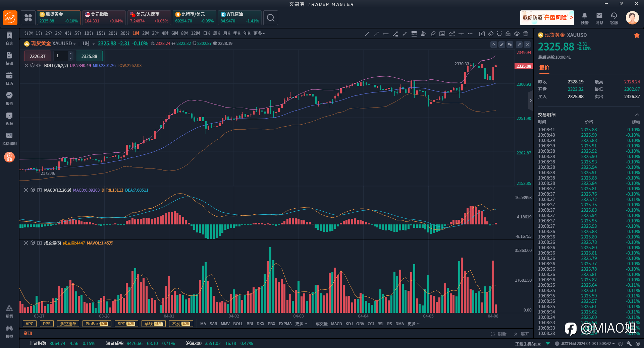Expand the 更多 timeframe dropdown
644x348 pixels.
coord(259,33)
